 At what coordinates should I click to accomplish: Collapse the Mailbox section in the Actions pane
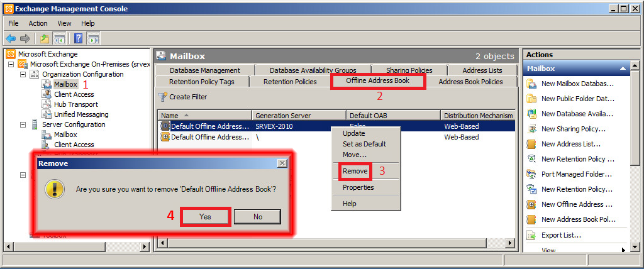tap(623, 69)
